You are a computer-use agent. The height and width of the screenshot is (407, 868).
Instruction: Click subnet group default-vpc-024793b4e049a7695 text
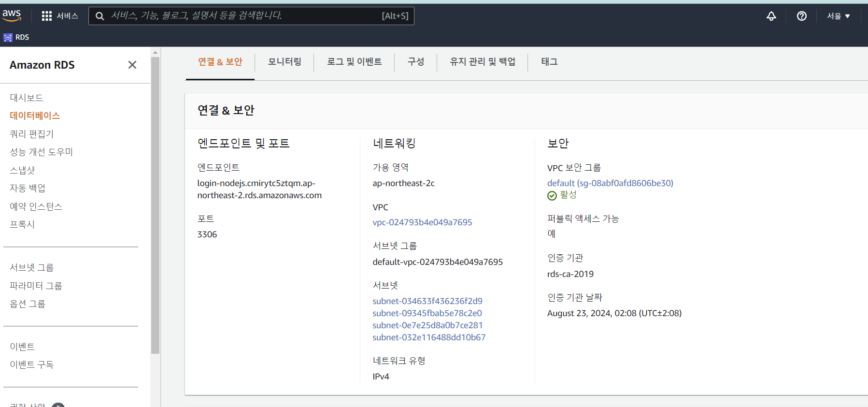click(x=438, y=262)
